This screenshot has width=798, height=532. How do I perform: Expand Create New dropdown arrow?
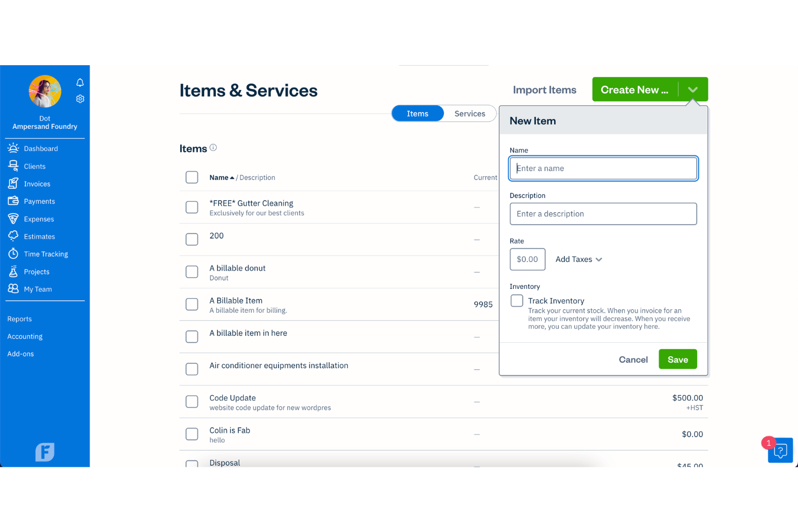693,89
